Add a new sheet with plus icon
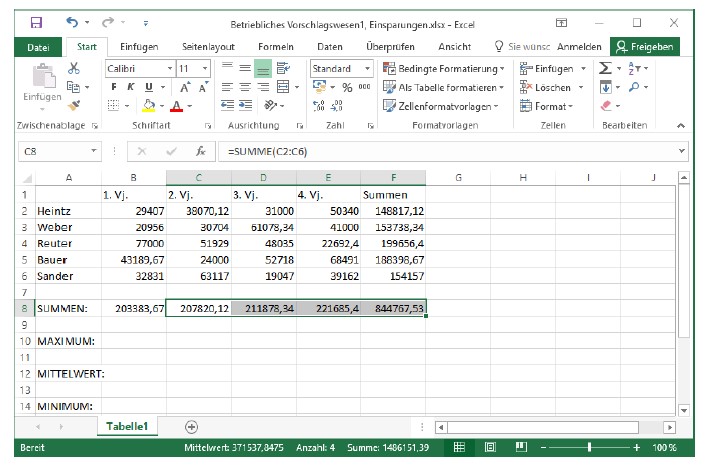The image size is (707, 468). coord(191,427)
